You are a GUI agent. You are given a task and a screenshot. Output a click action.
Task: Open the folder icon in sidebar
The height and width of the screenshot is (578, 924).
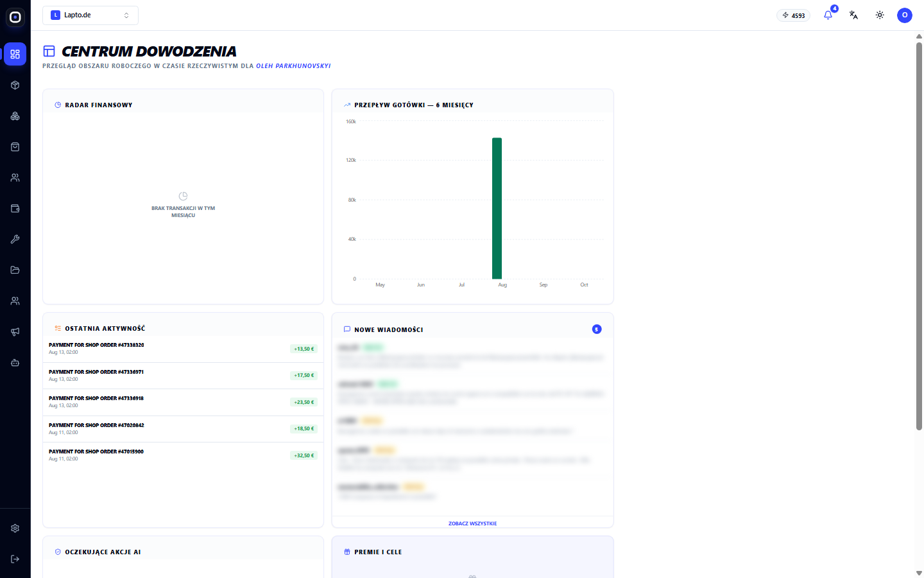(15, 270)
